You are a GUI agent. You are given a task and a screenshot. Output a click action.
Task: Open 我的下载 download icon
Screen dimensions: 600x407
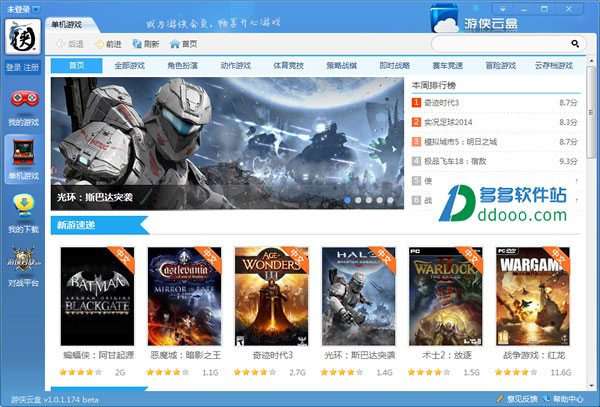click(24, 205)
